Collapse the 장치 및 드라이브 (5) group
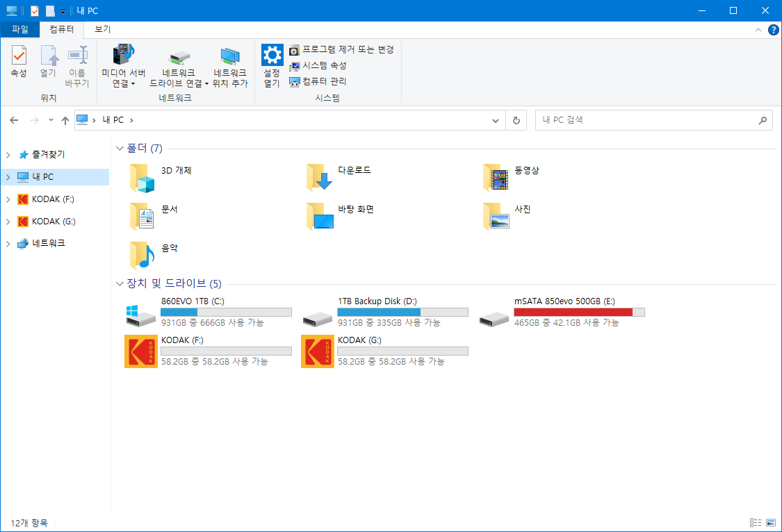 click(x=119, y=284)
